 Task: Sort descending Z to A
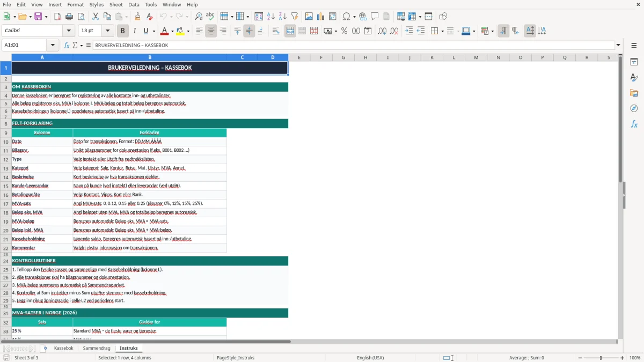tap(283, 17)
